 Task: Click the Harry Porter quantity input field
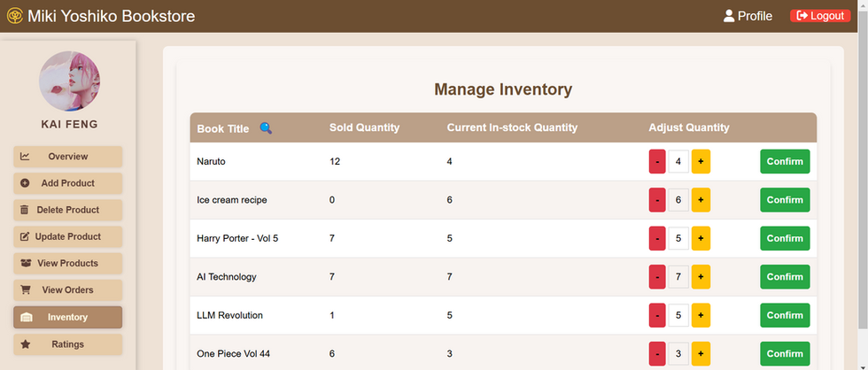pyautogui.click(x=678, y=238)
